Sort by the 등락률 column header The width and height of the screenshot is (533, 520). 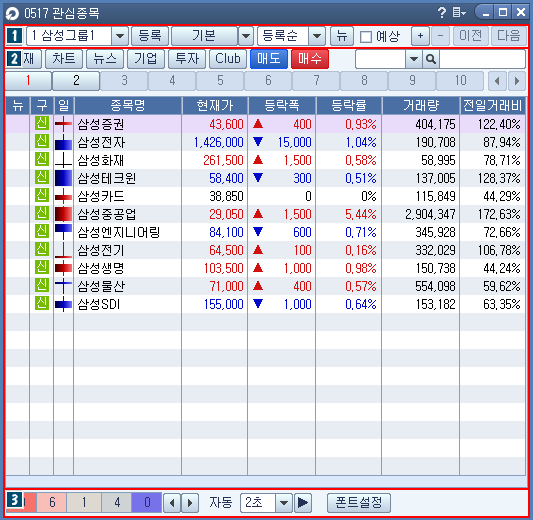[349, 106]
